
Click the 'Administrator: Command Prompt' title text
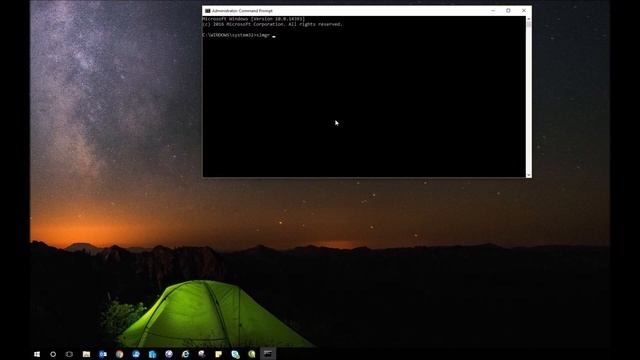point(242,11)
